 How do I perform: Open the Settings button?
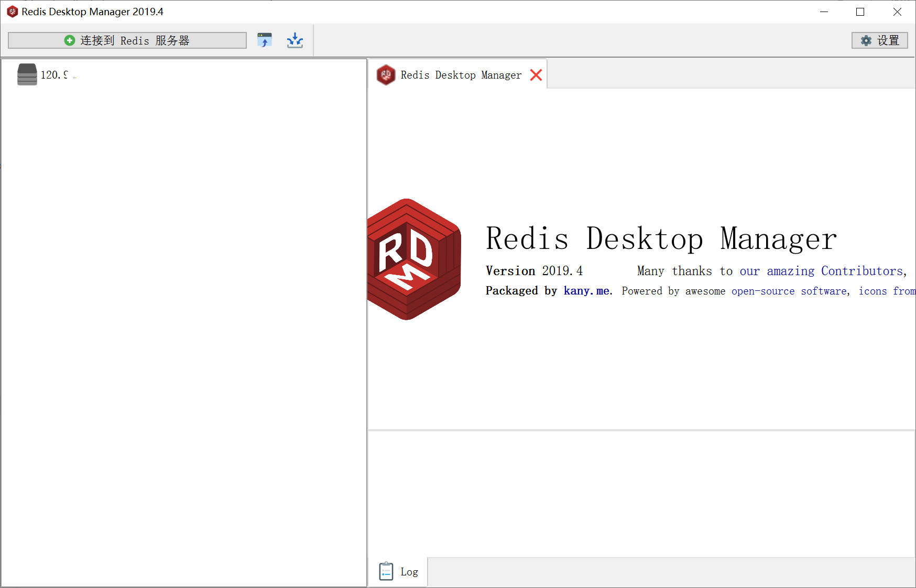[880, 40]
